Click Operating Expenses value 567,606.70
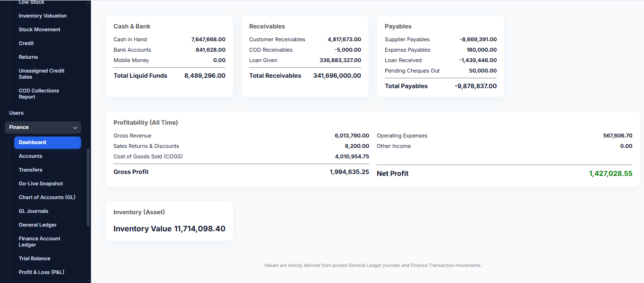 617,136
